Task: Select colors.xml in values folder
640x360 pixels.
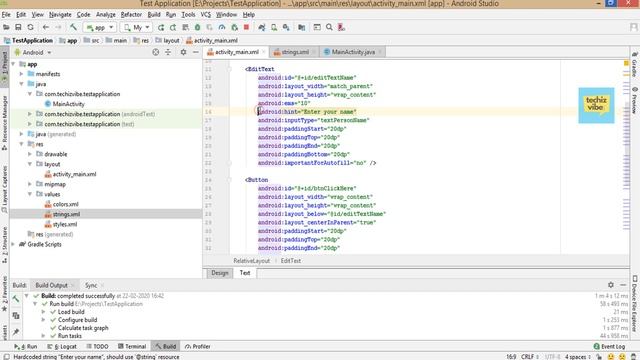Action: 61,204
